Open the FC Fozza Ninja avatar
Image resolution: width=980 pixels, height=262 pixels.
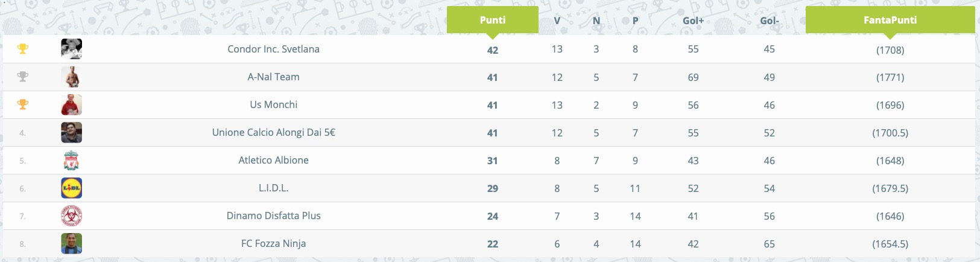click(x=71, y=243)
